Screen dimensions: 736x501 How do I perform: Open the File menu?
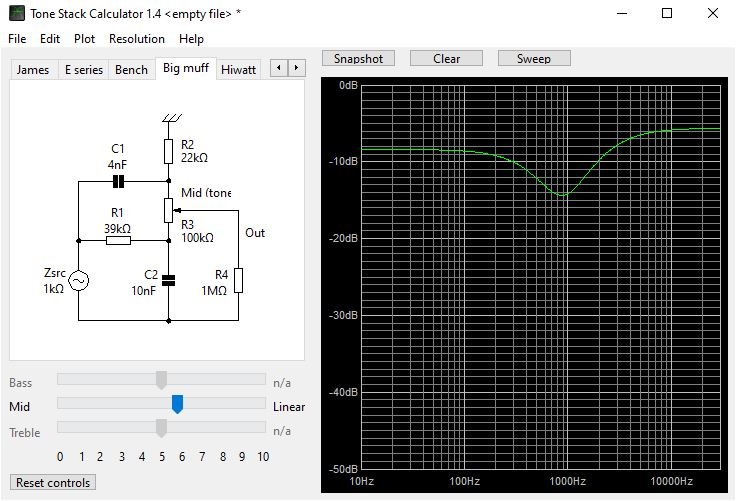[x=17, y=39]
